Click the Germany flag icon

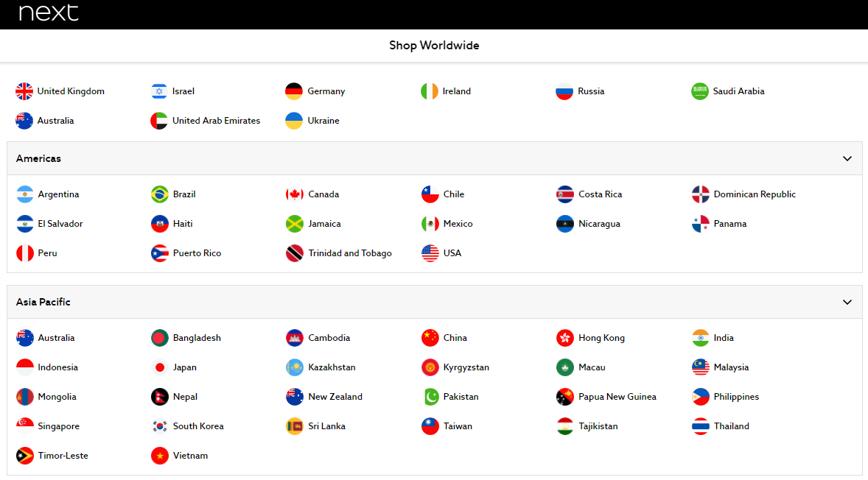[294, 91]
